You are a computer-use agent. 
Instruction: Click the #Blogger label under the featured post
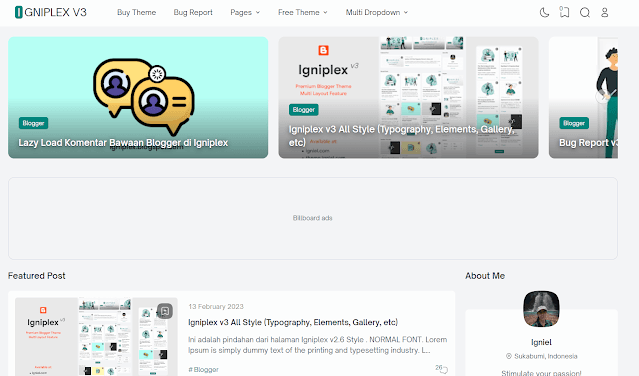pos(203,369)
